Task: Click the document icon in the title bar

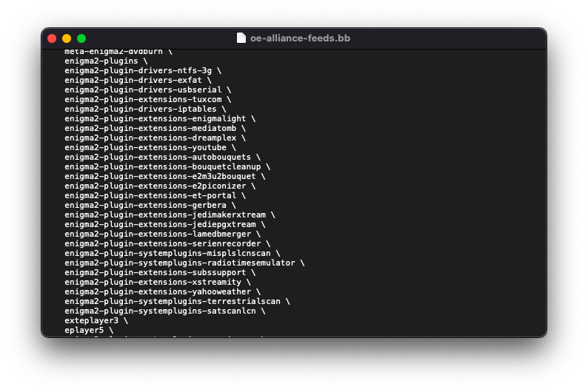Action: [241, 38]
